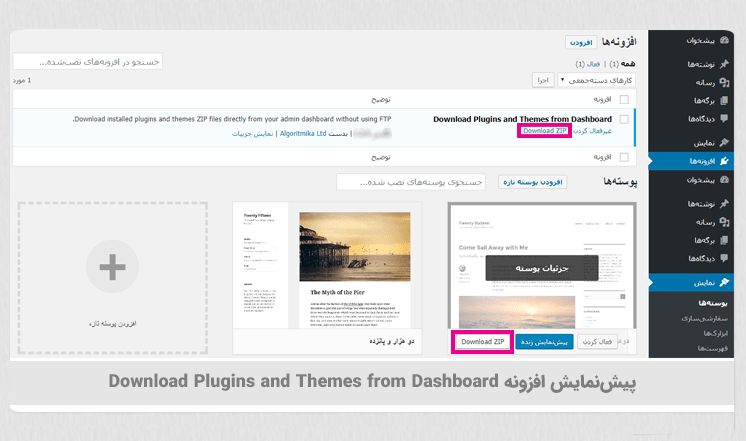
Task: Check the Download Plugins and Themes plugin checkbox
Action: (x=624, y=119)
